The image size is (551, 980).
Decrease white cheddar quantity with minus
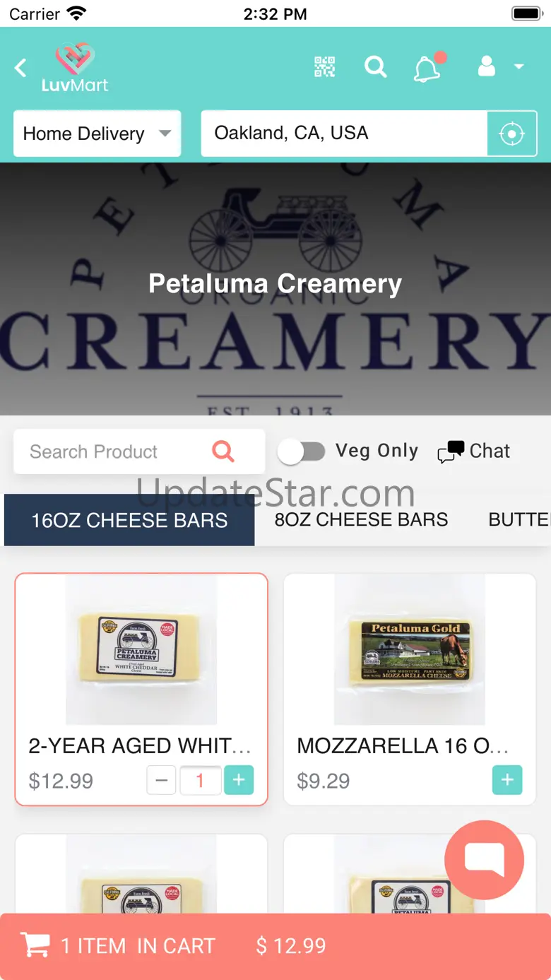(x=161, y=780)
